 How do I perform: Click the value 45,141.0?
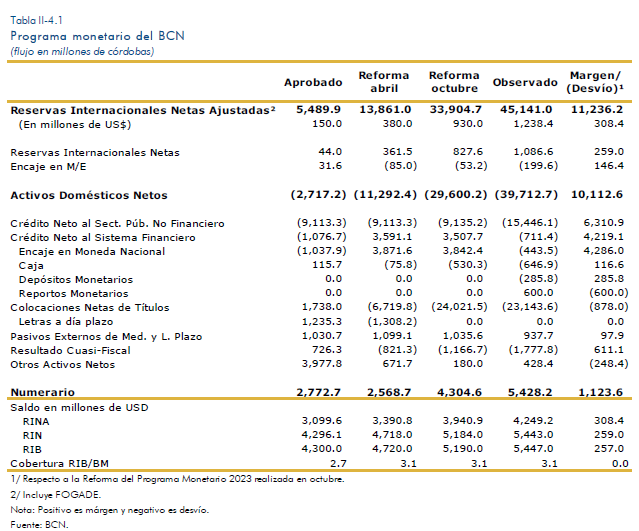(526, 110)
